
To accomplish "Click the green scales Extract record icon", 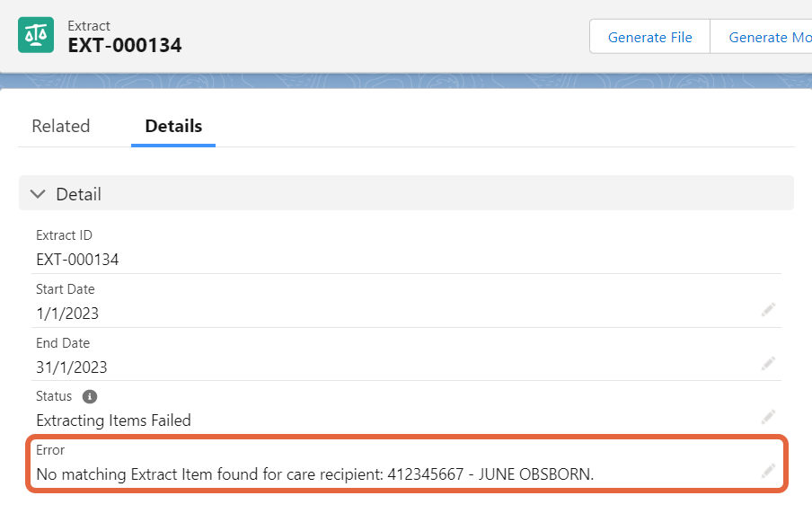I will click(x=36, y=35).
